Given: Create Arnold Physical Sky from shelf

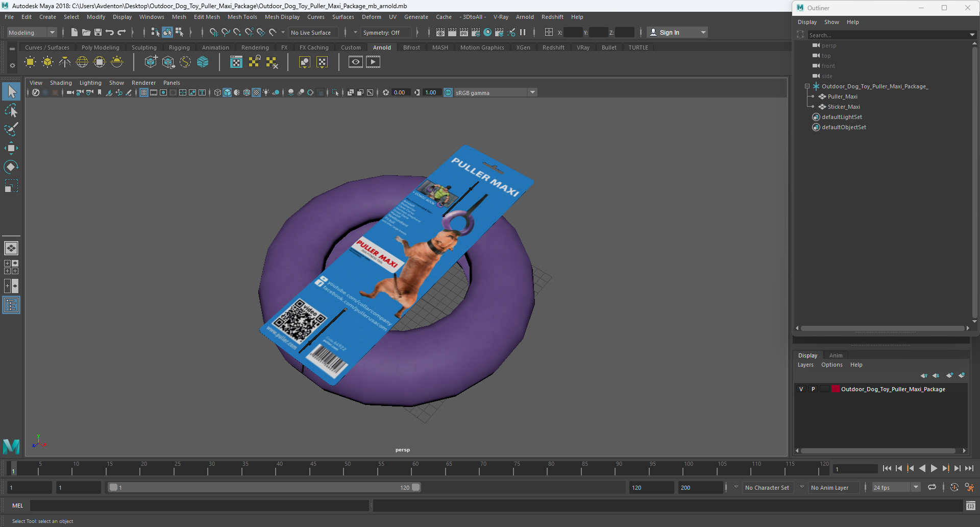Looking at the screenshot, I should tap(117, 62).
